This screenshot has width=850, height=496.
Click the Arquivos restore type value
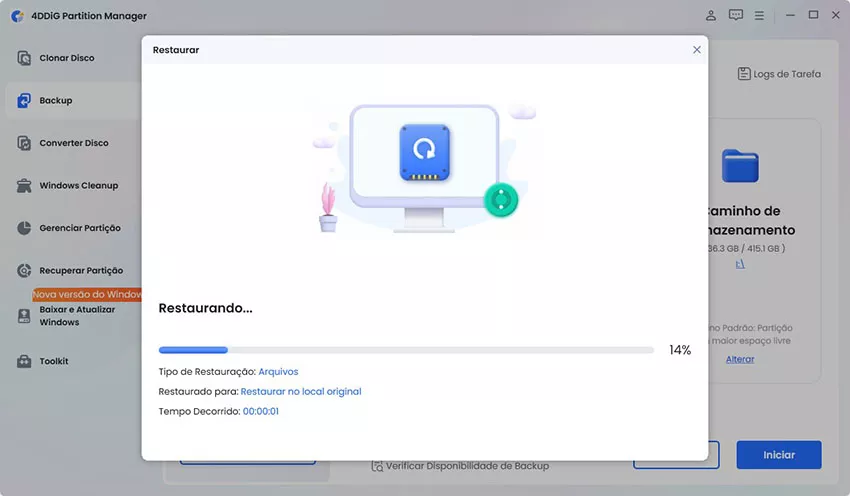tap(278, 372)
